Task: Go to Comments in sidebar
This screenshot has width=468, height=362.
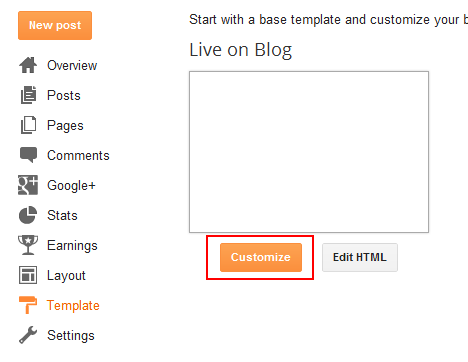Action: click(78, 155)
